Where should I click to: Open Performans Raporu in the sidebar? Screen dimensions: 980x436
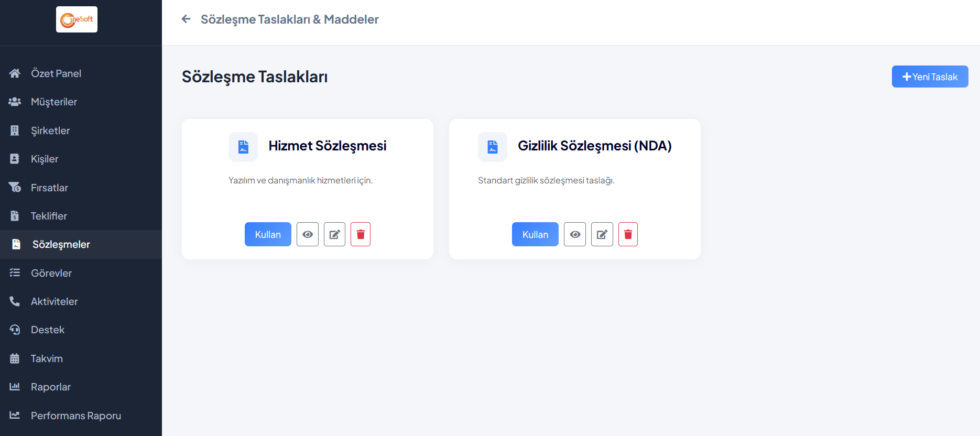75,416
